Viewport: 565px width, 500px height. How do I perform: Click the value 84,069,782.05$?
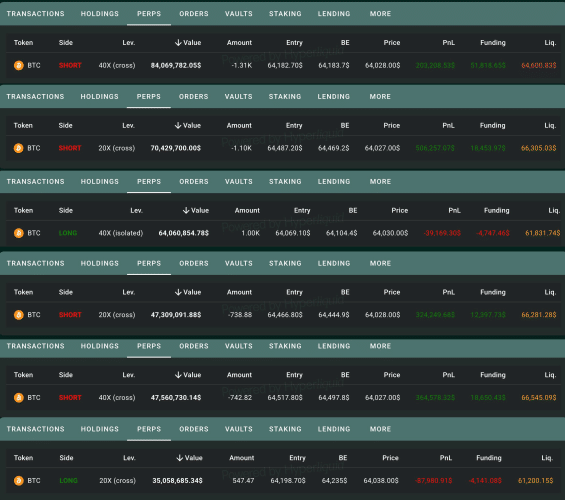coord(176,66)
